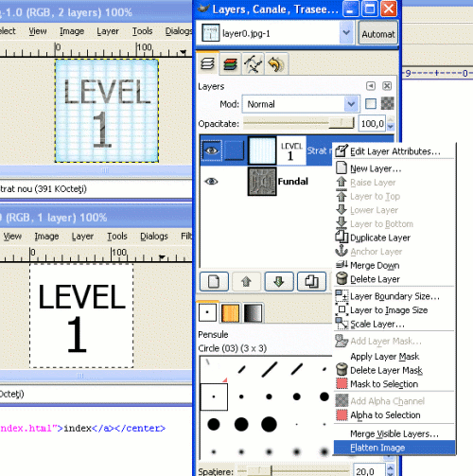Open Dialogs menu in bottom image window
This screenshot has width=473, height=476.
point(154,236)
